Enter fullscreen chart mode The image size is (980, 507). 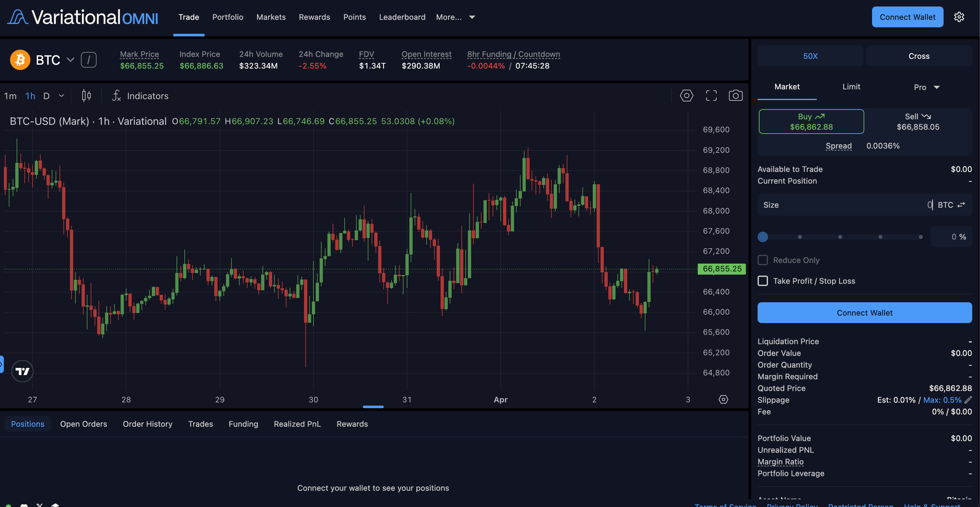pos(711,96)
